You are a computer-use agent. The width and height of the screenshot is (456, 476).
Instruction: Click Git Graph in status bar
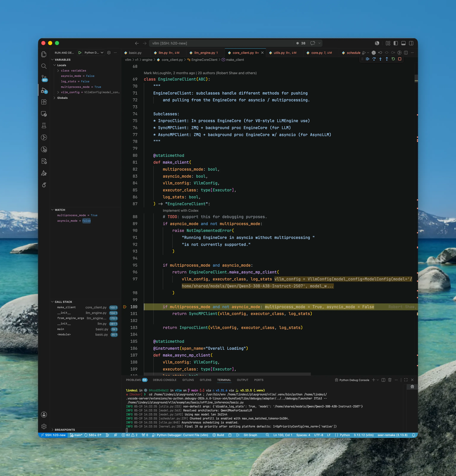point(250,435)
